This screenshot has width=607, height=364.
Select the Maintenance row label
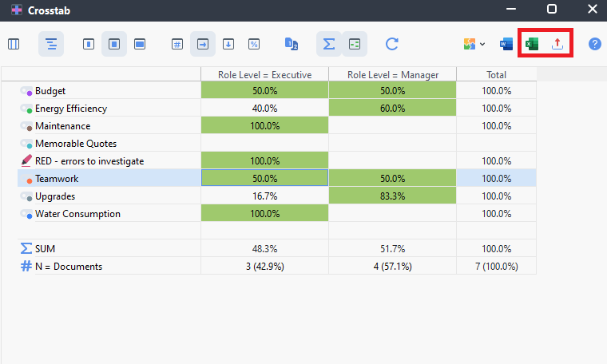[x=63, y=126]
